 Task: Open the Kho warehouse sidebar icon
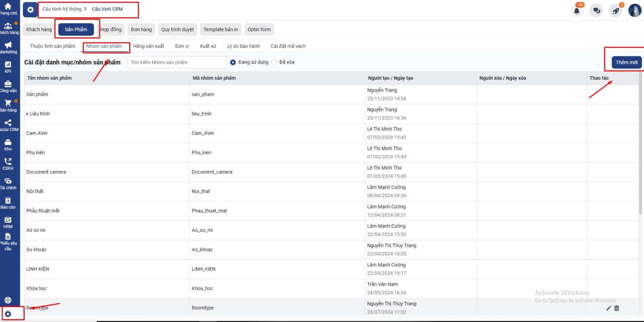tap(8, 144)
